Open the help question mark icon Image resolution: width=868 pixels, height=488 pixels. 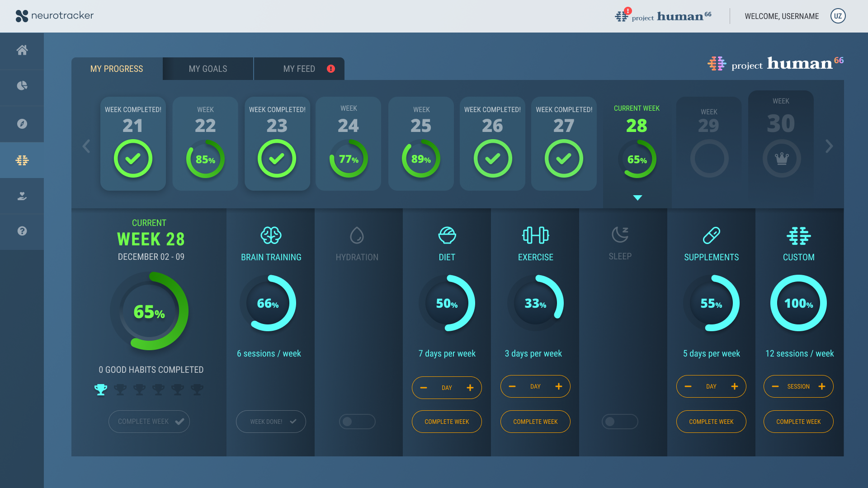[x=22, y=231]
